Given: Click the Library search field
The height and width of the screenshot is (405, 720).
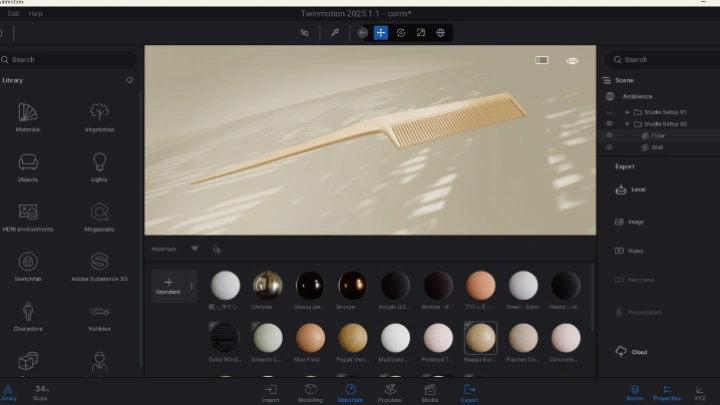Looking at the screenshot, I should coord(70,60).
